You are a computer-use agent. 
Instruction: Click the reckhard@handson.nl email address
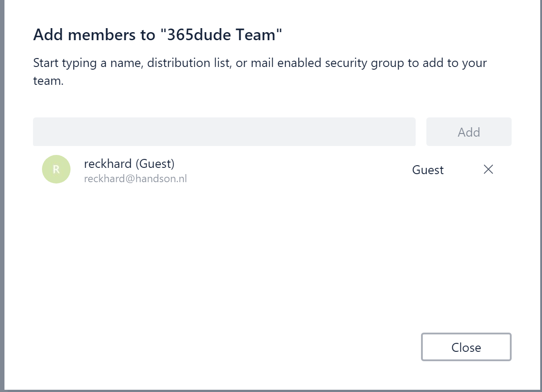135,179
